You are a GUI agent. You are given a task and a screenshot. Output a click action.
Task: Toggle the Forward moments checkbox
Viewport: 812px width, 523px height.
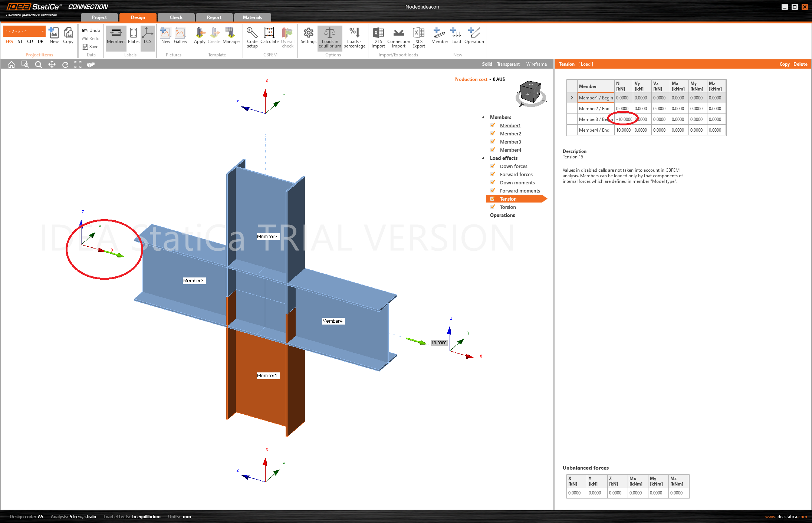493,191
